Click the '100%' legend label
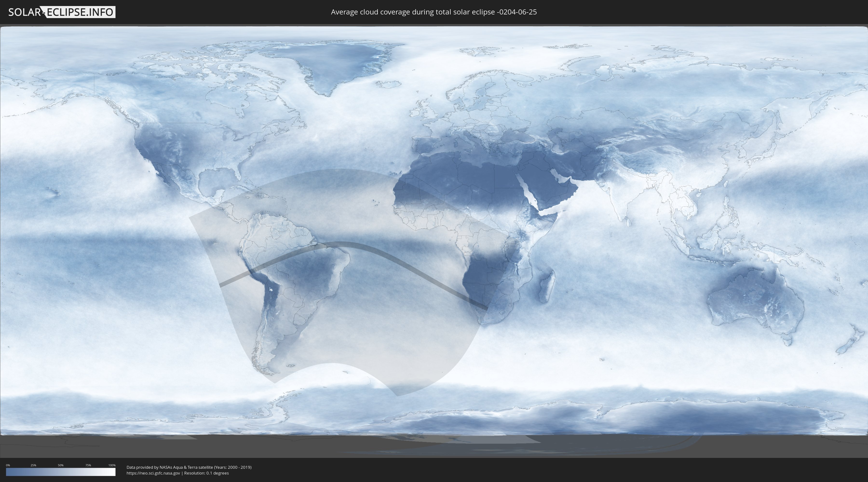 point(112,465)
